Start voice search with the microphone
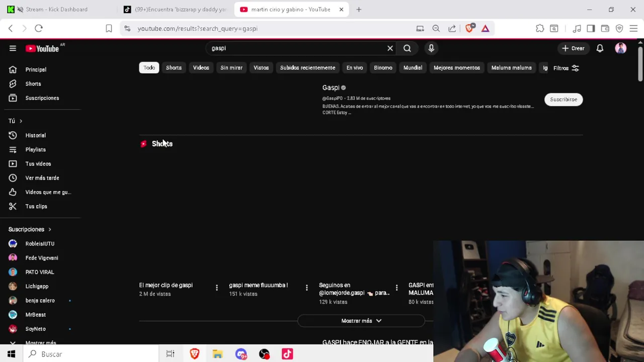This screenshot has height=362, width=644. point(431,48)
